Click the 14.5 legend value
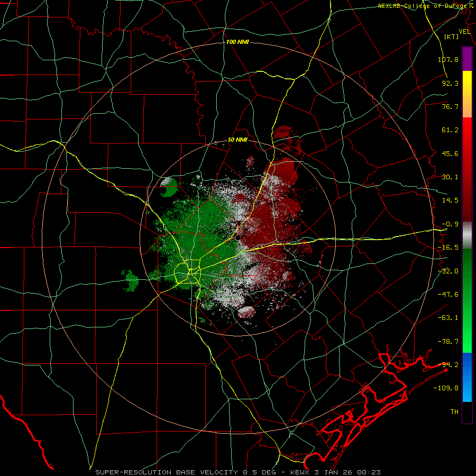 click(x=450, y=200)
